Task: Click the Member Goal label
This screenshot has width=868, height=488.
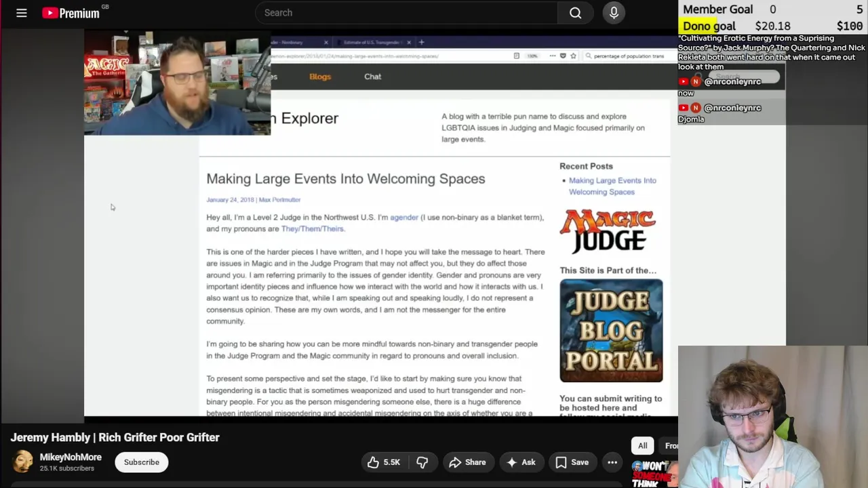Action: click(x=717, y=9)
